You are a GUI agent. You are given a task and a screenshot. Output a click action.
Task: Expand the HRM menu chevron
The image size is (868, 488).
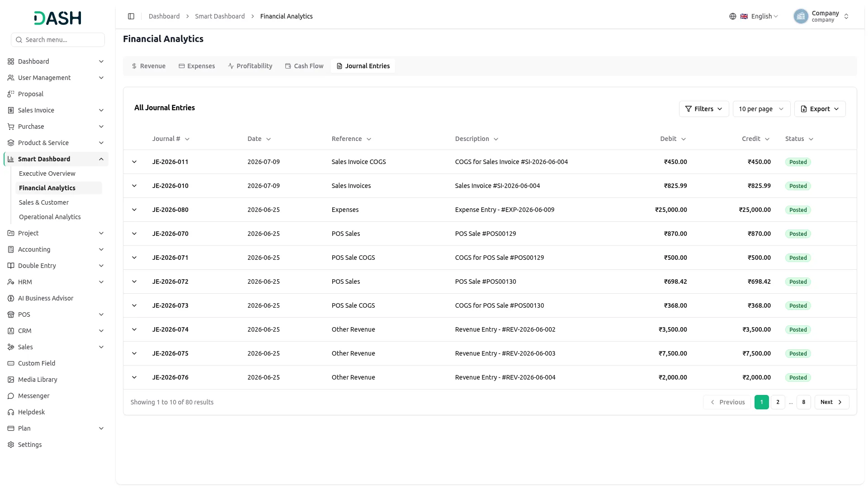(101, 282)
